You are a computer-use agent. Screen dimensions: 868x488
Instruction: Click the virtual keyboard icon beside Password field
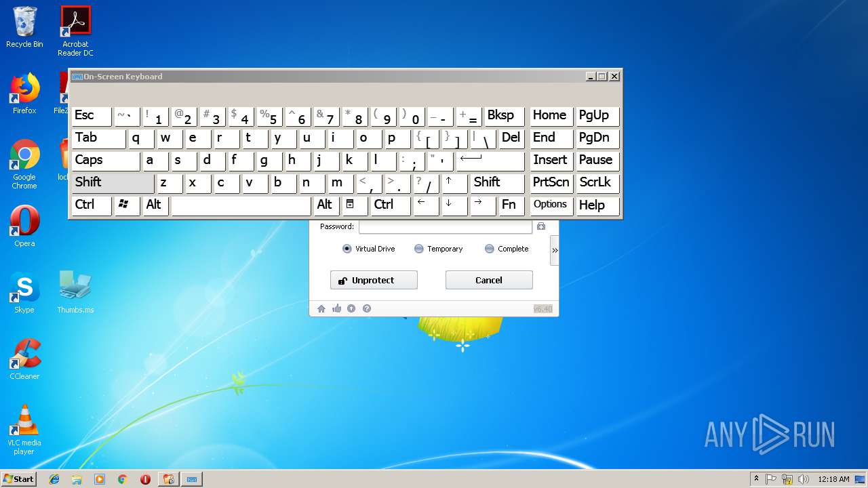point(541,226)
